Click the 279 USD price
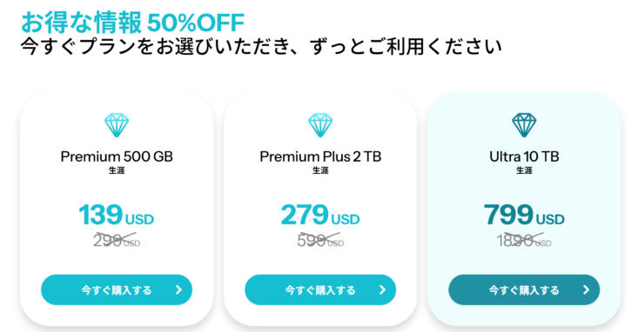The image size is (644, 332). [x=320, y=215]
